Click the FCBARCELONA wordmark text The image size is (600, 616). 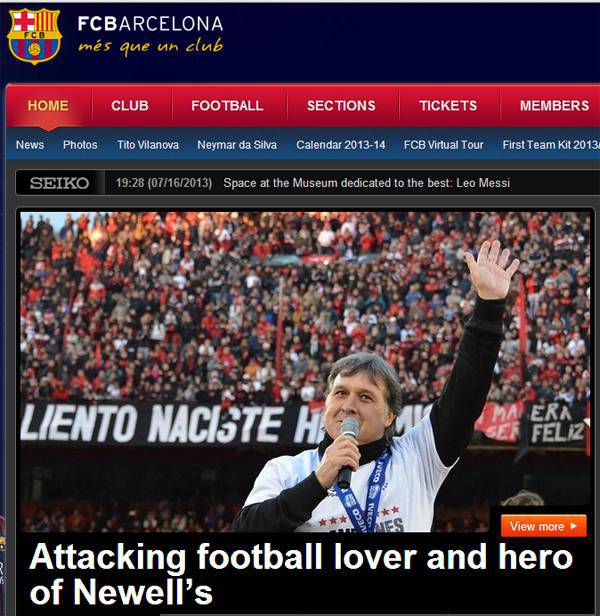click(x=150, y=24)
